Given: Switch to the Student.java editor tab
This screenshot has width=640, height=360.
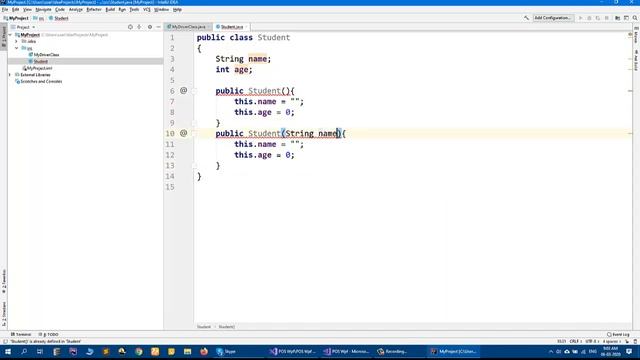Looking at the screenshot, I should 231,27.
